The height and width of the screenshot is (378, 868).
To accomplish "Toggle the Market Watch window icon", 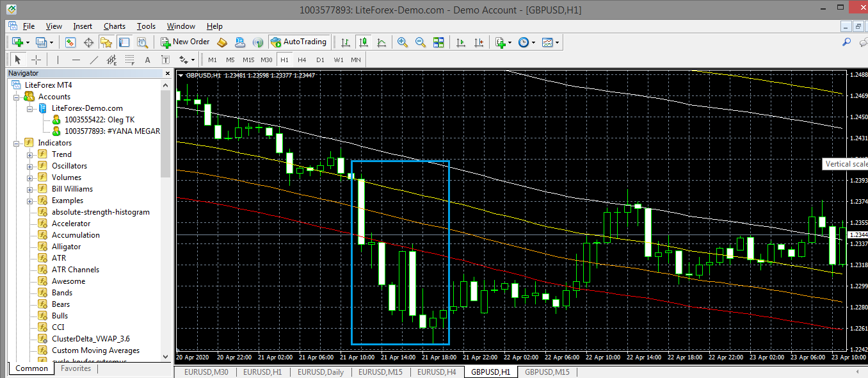I will point(70,42).
